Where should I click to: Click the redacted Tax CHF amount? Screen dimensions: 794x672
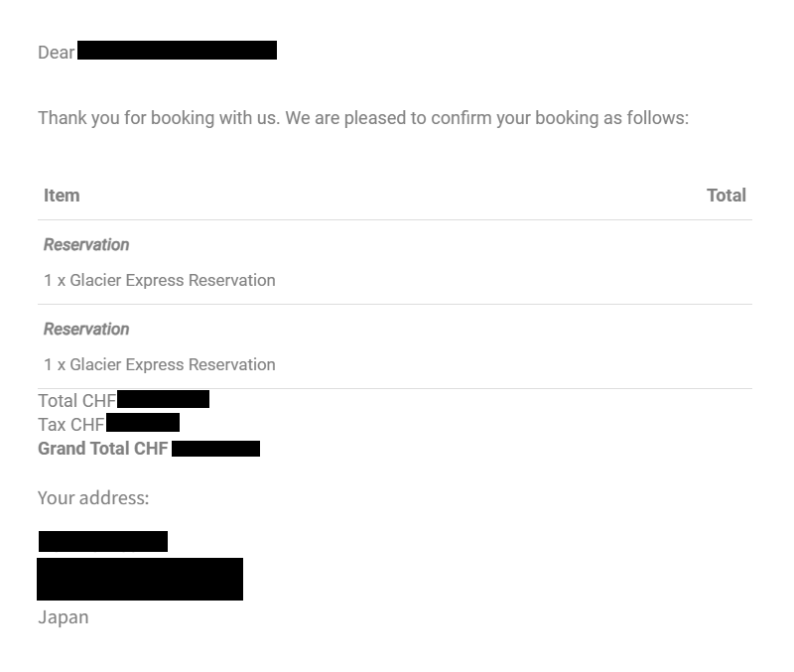pos(143,422)
